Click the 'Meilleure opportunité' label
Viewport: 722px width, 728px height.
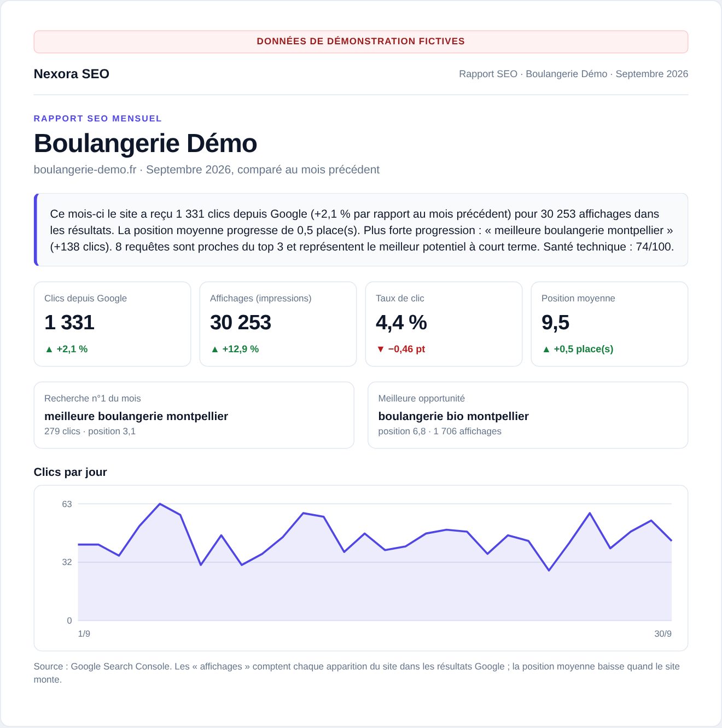pos(422,399)
